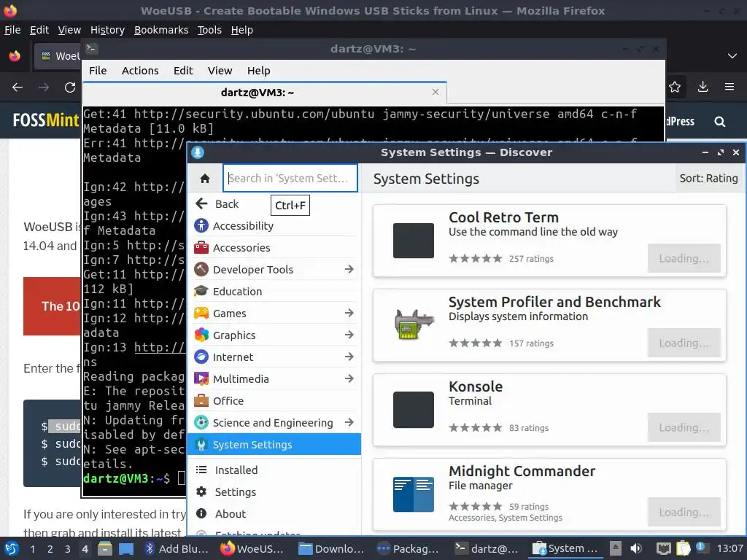Close the dartz@VM3 terminal tab

[x=436, y=92]
